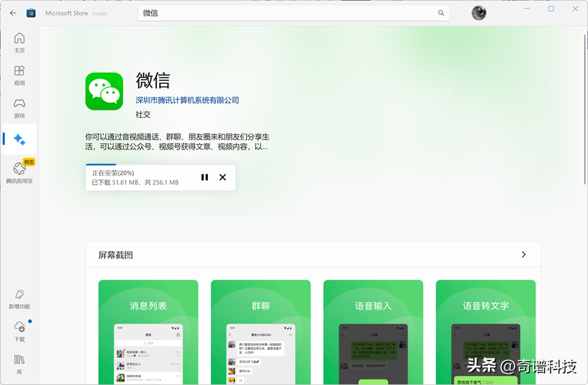The height and width of the screenshot is (385, 588).
Task: Click the Microsoft Store logo icon
Action: (x=31, y=13)
